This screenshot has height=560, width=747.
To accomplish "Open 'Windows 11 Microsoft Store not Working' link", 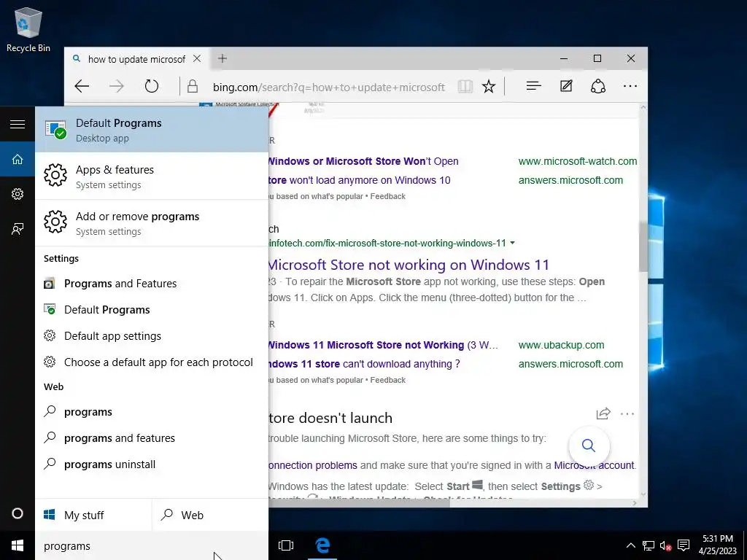I will [x=383, y=345].
